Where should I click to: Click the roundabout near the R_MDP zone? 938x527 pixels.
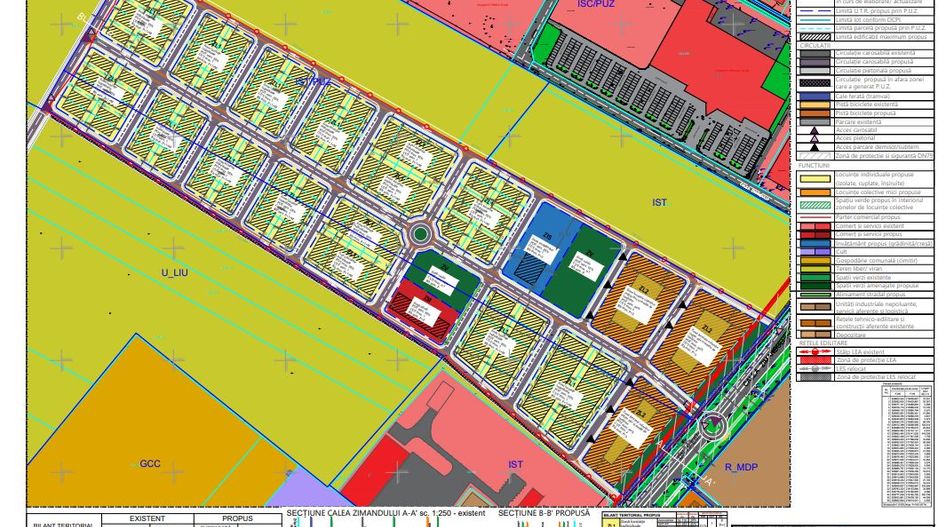coord(712,423)
